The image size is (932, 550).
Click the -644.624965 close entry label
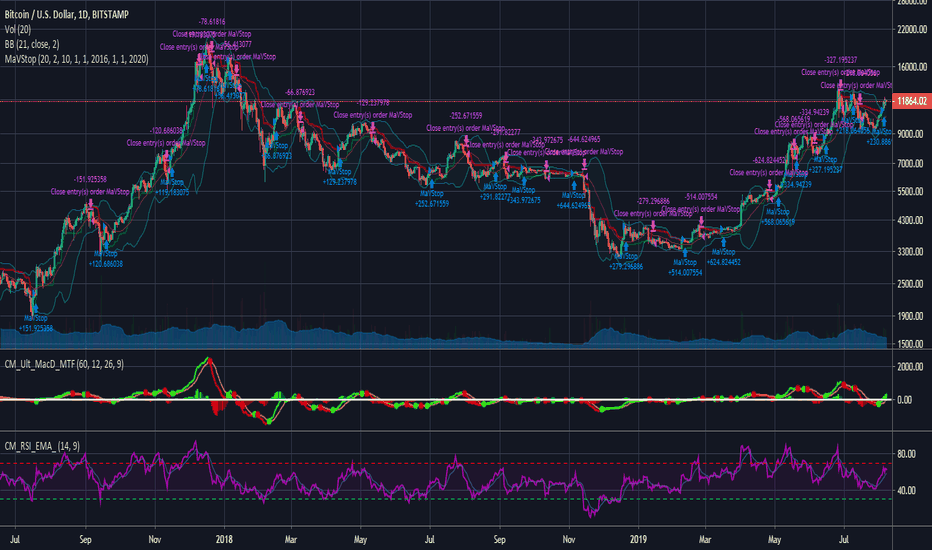(x=583, y=139)
